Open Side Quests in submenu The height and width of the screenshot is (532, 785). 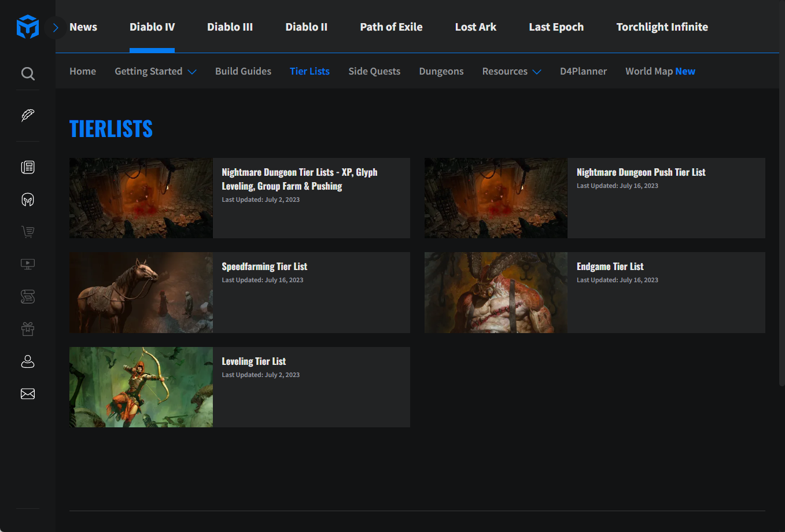click(x=374, y=71)
